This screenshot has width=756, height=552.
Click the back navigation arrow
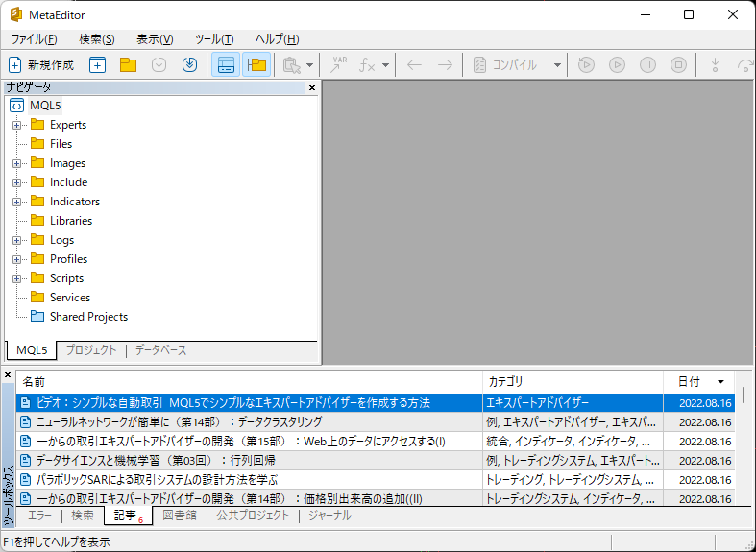tap(414, 64)
